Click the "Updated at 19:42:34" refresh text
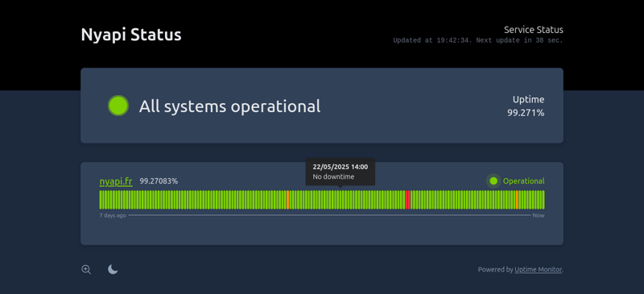Image resolution: width=644 pixels, height=294 pixels. point(431,40)
